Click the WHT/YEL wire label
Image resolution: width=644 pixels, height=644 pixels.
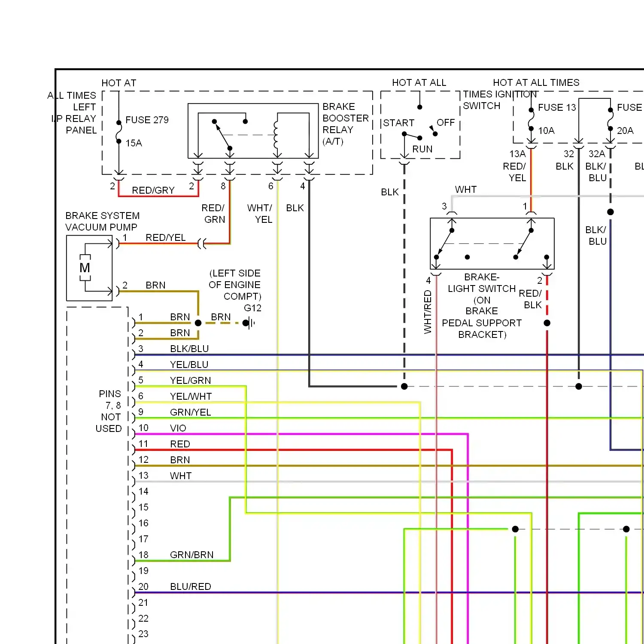[x=260, y=213]
